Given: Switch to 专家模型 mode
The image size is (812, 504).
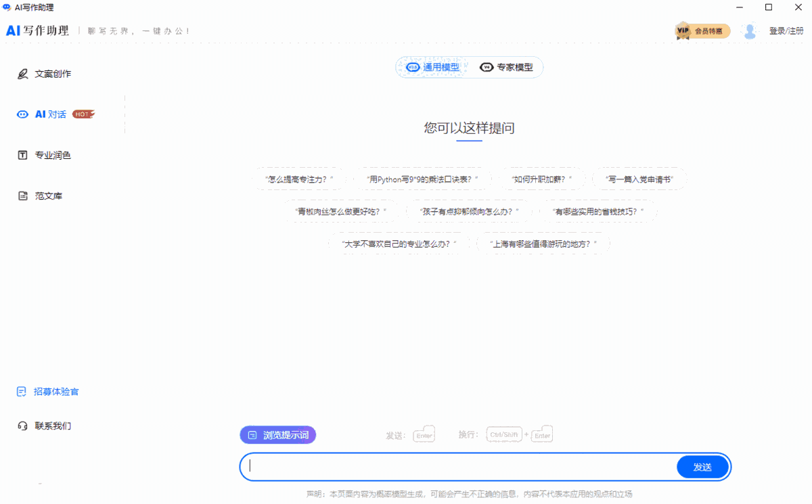Looking at the screenshot, I should (x=507, y=67).
